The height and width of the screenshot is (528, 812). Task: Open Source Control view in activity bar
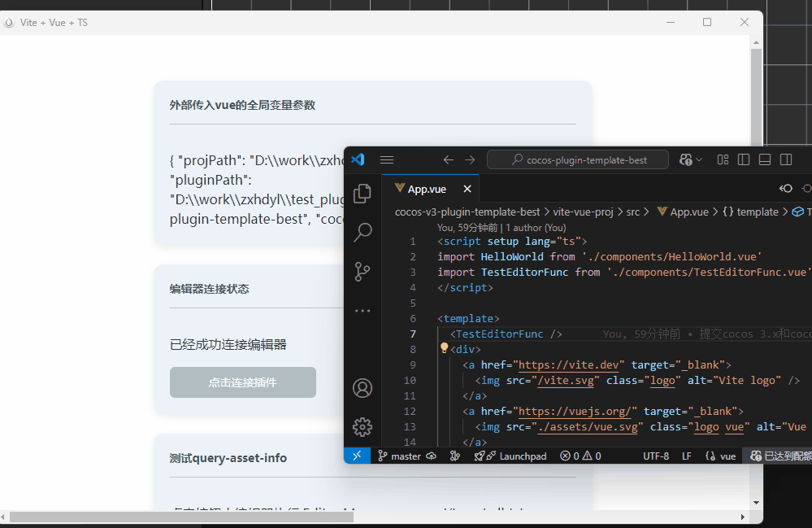tap(363, 272)
